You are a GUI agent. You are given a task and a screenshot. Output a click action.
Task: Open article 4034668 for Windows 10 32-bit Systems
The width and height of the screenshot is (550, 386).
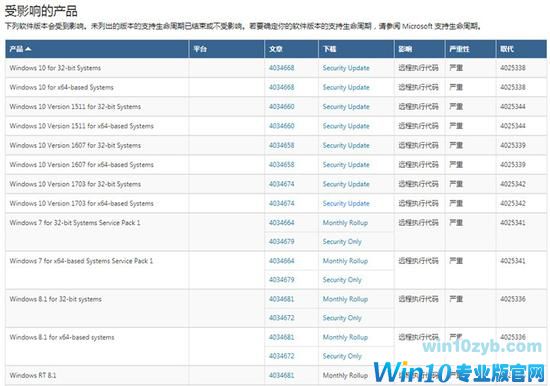[x=281, y=68]
